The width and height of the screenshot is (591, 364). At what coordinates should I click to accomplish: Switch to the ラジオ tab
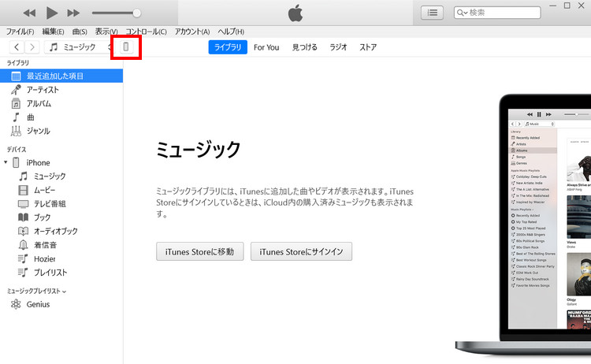[x=338, y=47]
